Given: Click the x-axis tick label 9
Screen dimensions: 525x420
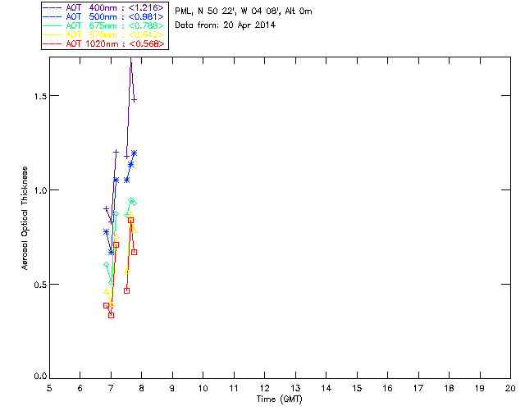Looking at the screenshot, I should (x=172, y=388).
